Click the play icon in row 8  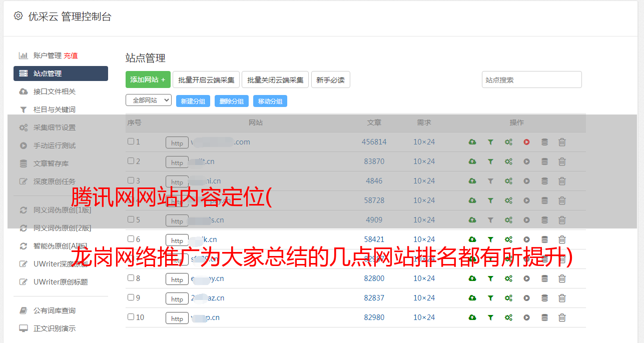526,278
